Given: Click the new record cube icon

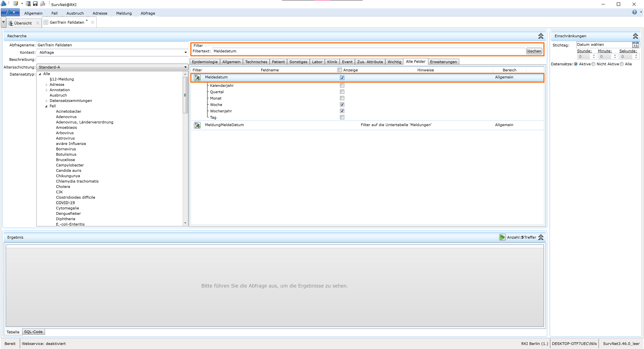Looking at the screenshot, I should 15,4.
